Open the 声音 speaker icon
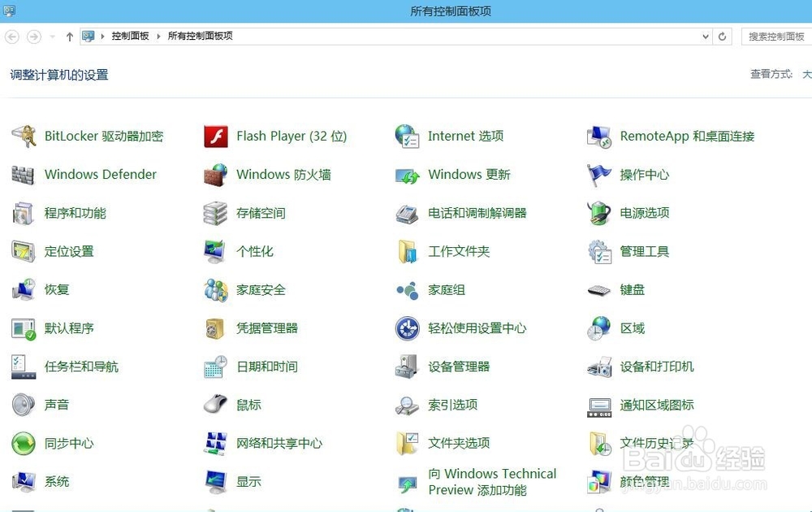Image resolution: width=812 pixels, height=512 pixels. (24, 406)
